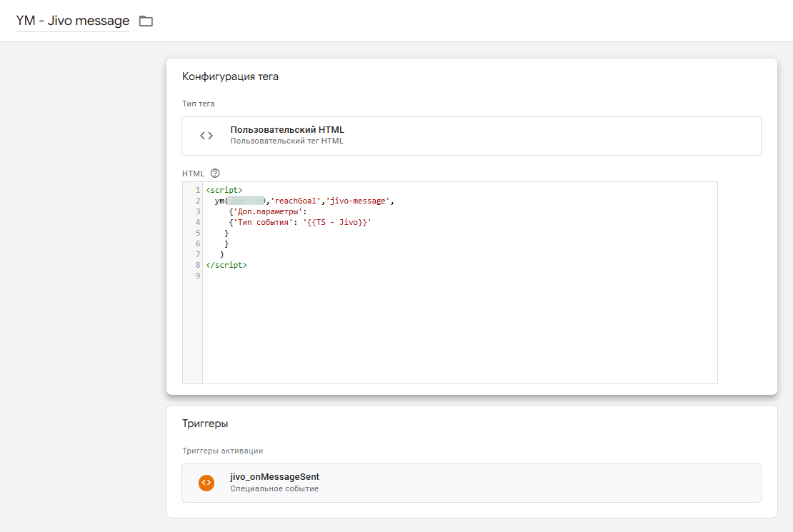Open the jivo_onMessageSent trigger card
The image size is (793, 532).
click(x=472, y=483)
